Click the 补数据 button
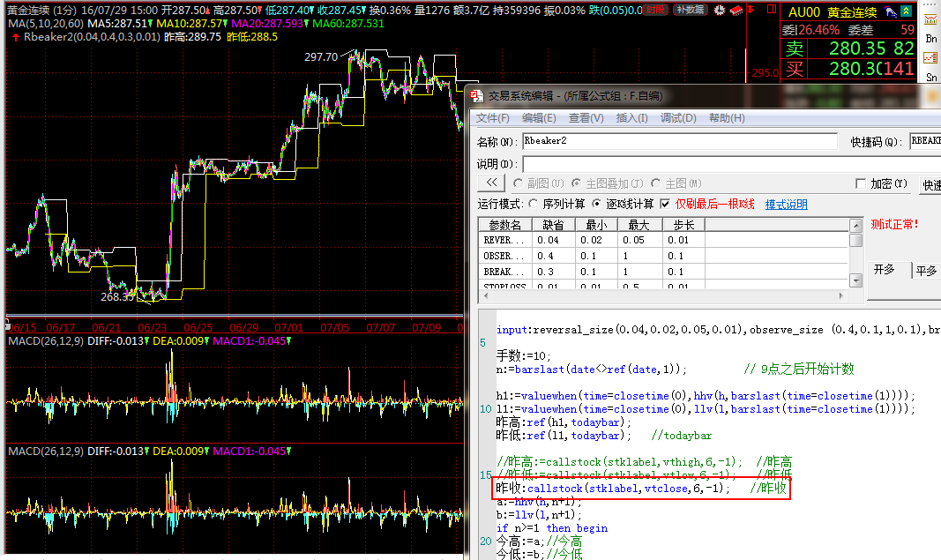 point(690,10)
